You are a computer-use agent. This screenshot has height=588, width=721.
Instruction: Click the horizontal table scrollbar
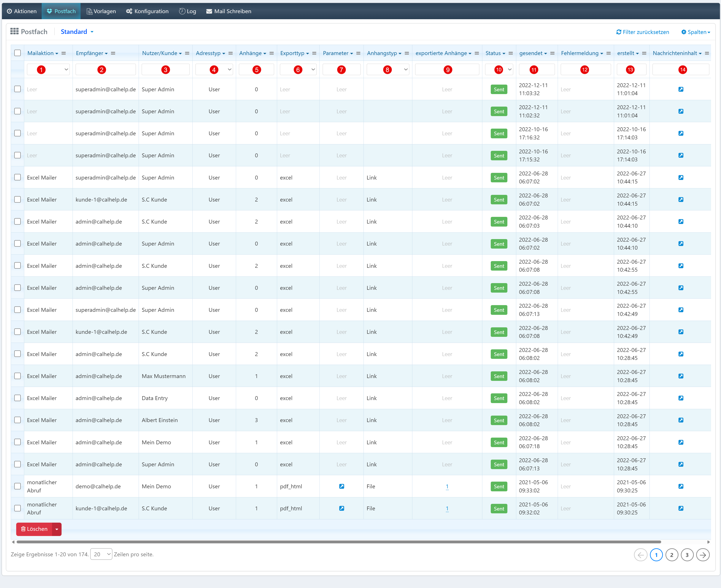click(339, 542)
